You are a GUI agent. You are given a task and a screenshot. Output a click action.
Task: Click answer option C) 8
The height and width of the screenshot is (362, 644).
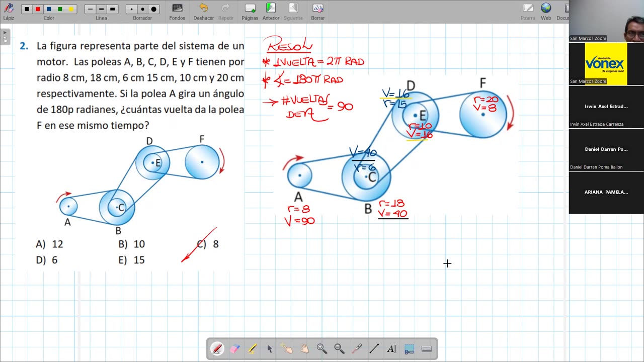tap(208, 244)
